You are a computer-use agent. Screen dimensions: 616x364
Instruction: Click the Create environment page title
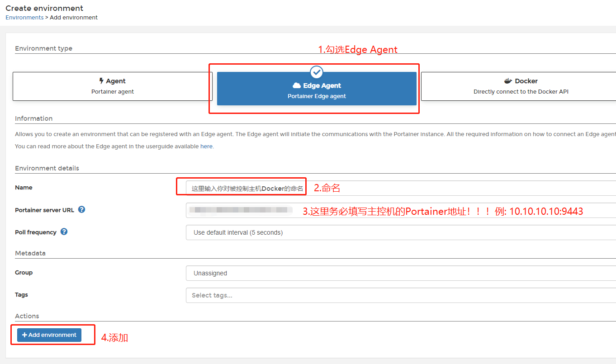click(x=44, y=8)
